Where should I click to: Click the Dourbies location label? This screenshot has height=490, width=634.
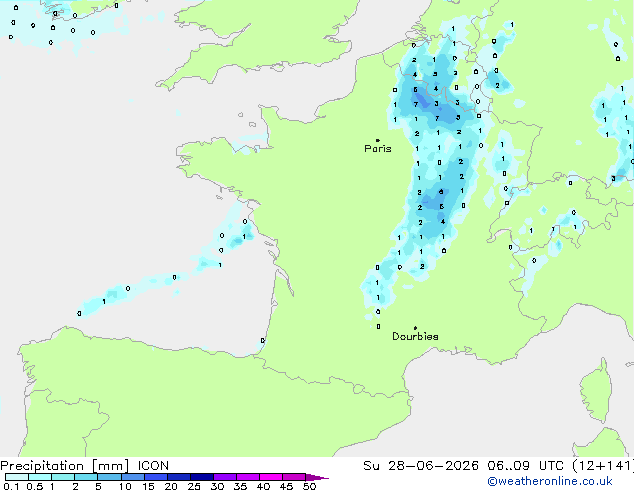[415, 336]
